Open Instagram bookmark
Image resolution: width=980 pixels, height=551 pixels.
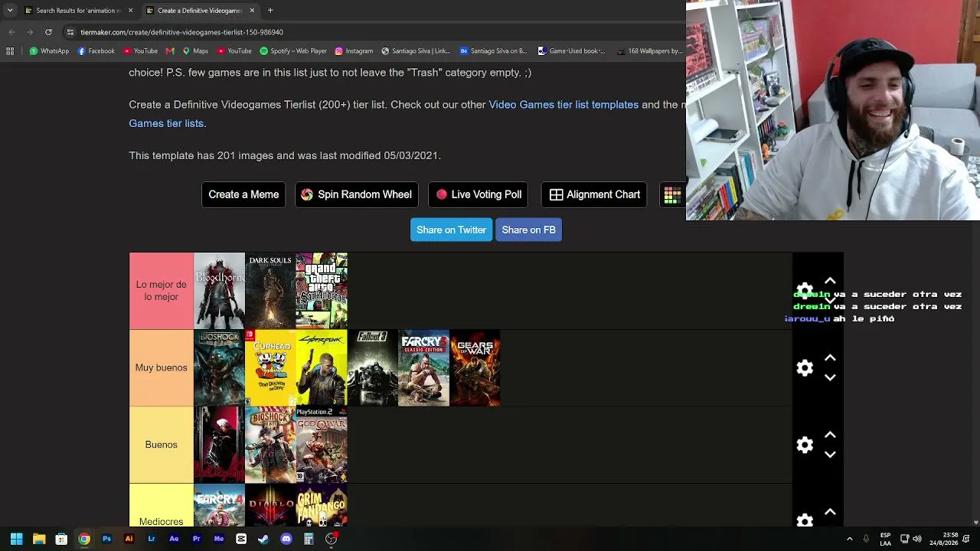point(354,51)
